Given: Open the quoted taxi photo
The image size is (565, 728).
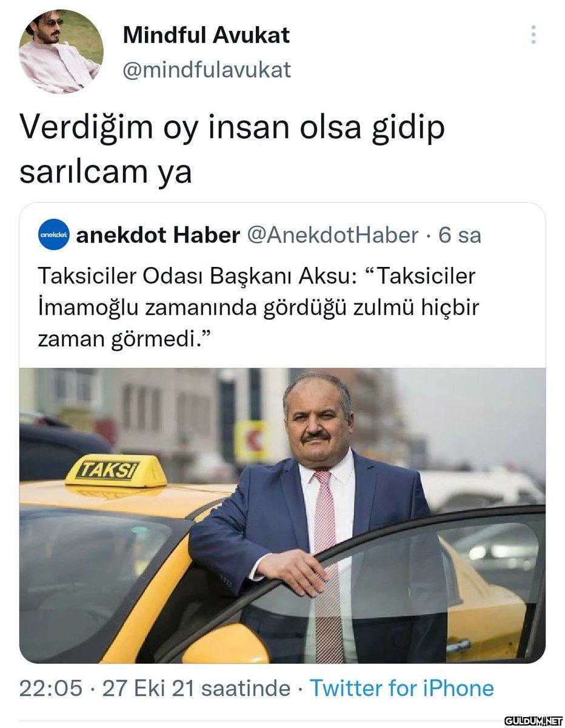Looking at the screenshot, I should tap(282, 515).
